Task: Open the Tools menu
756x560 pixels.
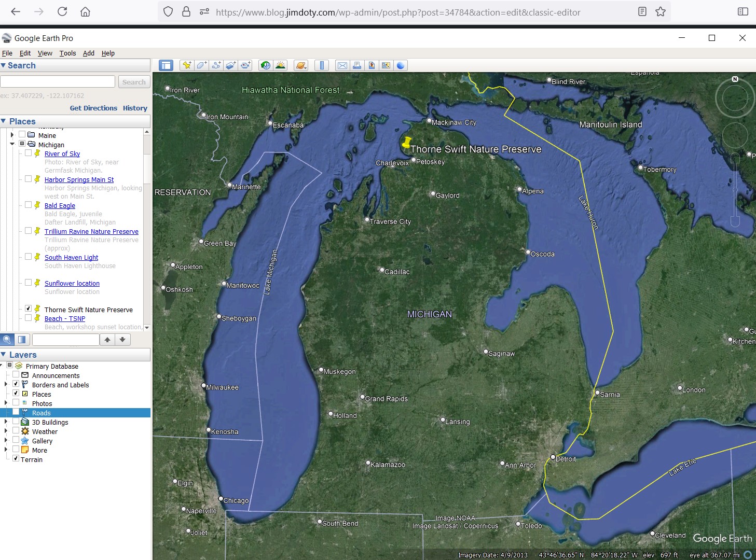Action: click(x=67, y=53)
